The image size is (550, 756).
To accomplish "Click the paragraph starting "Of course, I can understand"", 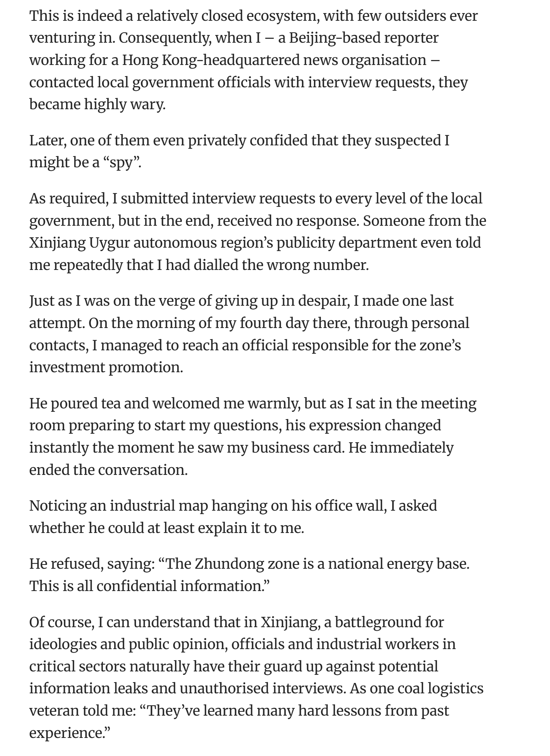I will point(256,678).
